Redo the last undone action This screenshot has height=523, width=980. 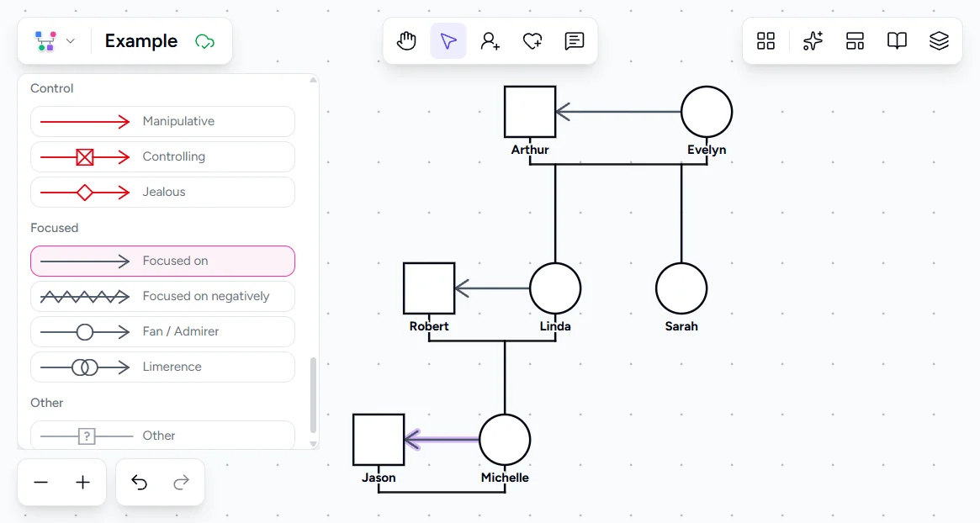click(x=181, y=483)
